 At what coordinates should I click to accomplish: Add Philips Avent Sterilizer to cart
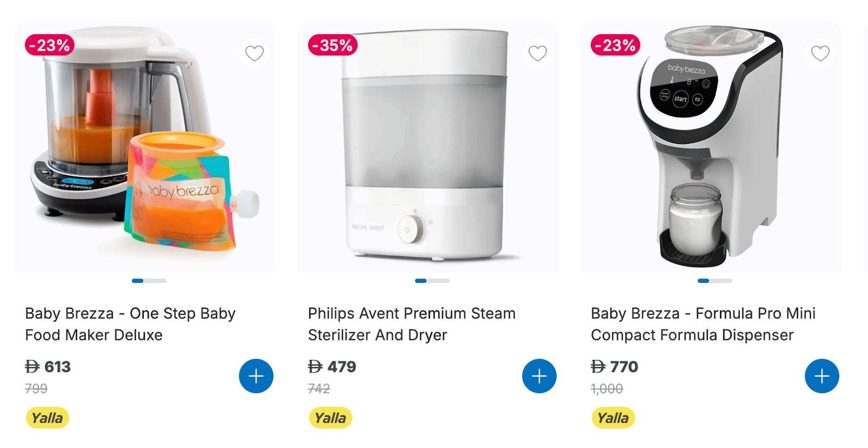point(539,376)
